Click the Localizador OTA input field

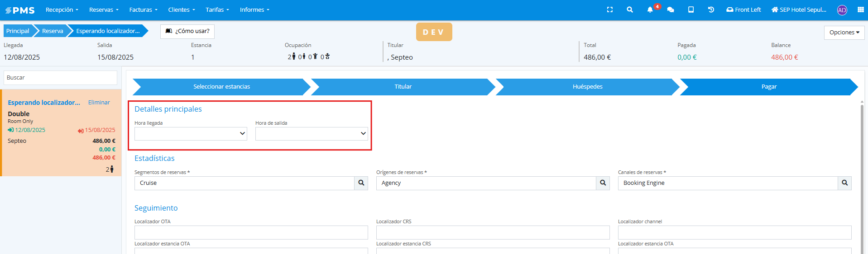pos(251,232)
